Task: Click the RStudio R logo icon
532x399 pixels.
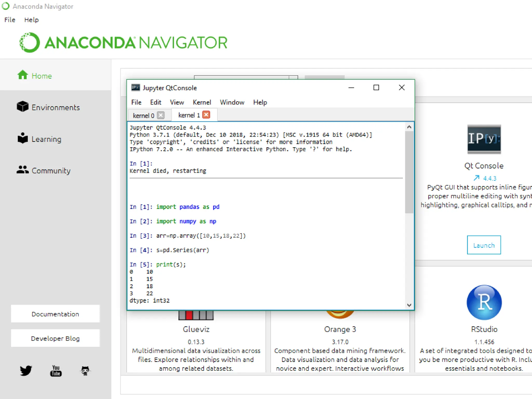Action: (x=484, y=302)
